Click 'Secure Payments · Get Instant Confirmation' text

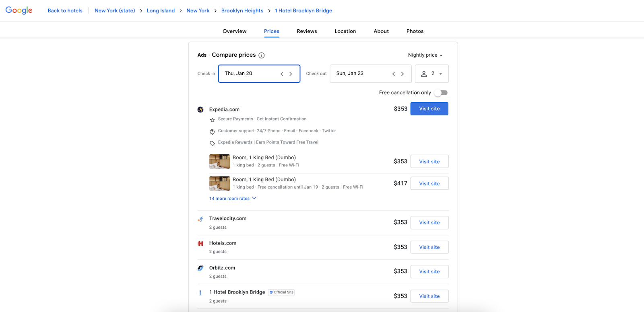(262, 119)
